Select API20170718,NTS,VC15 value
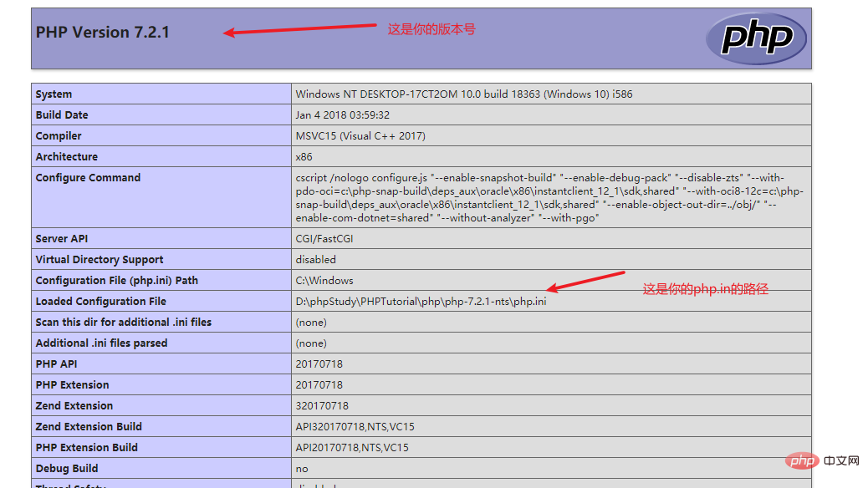868x488 pixels. pos(352,448)
